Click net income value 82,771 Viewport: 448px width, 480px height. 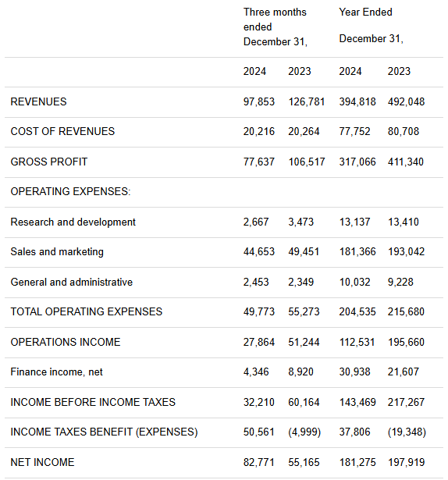pos(259,462)
